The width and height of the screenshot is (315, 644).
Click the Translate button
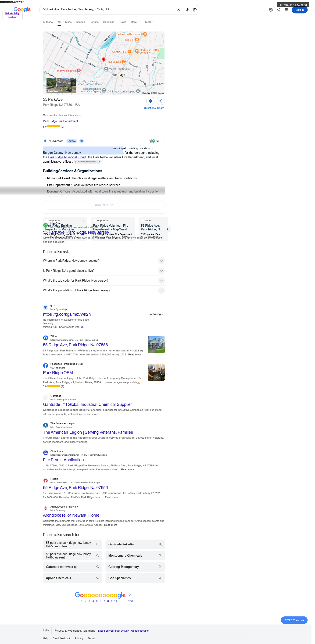point(294,620)
